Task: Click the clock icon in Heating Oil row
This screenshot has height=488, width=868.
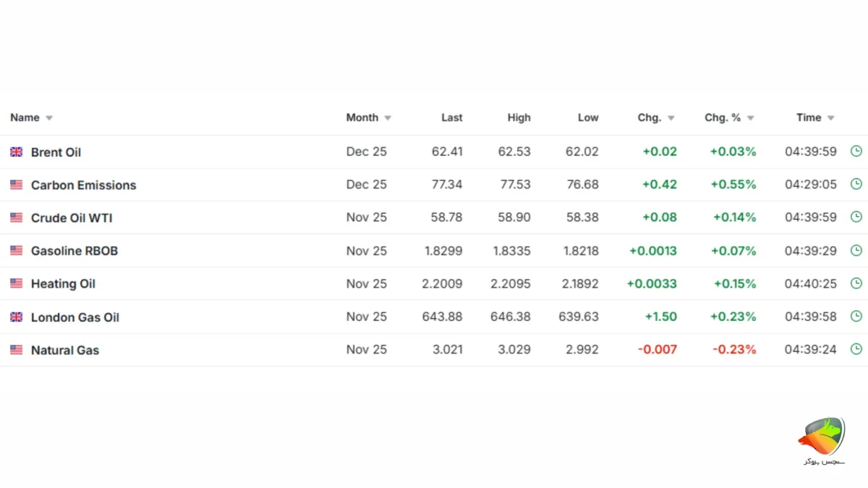Action: [856, 283]
